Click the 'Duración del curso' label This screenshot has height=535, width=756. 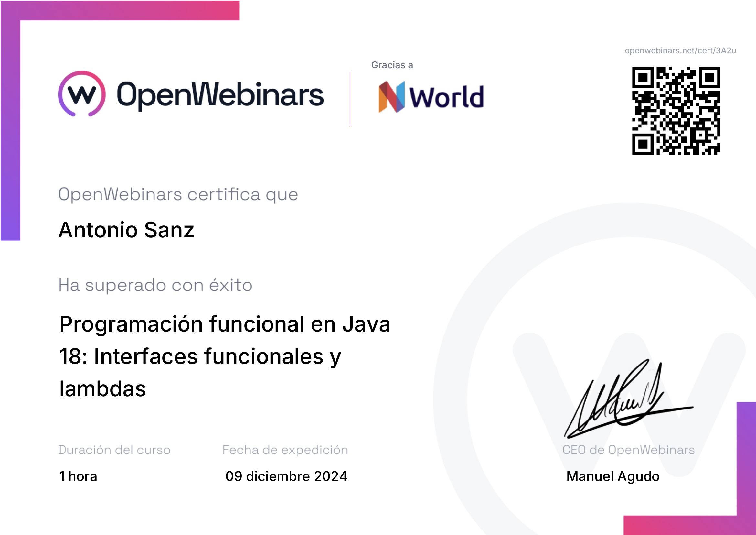[x=114, y=450]
